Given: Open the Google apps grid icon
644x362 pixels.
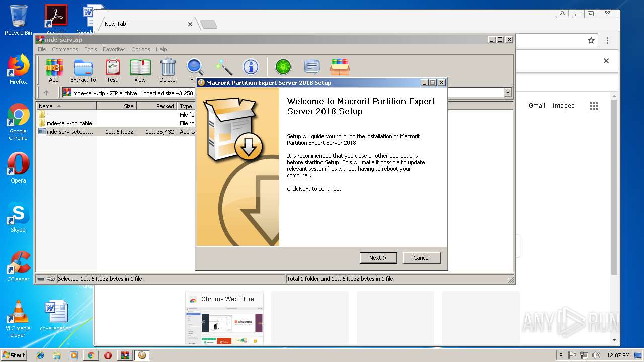Looking at the screenshot, I should tap(594, 106).
